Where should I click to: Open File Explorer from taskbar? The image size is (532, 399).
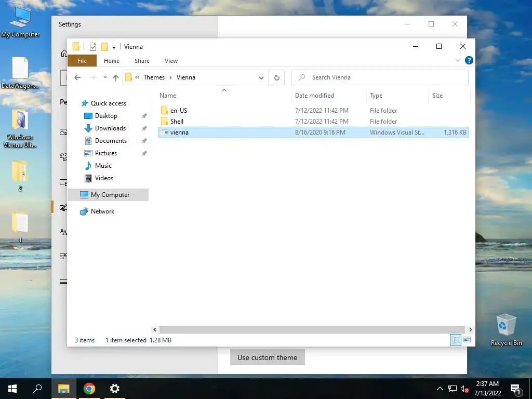(x=63, y=389)
